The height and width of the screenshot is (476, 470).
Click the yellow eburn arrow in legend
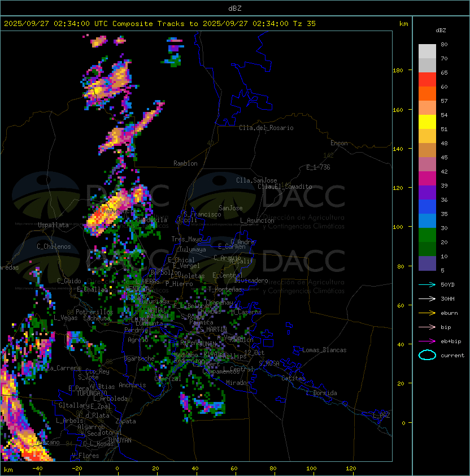point(427,313)
